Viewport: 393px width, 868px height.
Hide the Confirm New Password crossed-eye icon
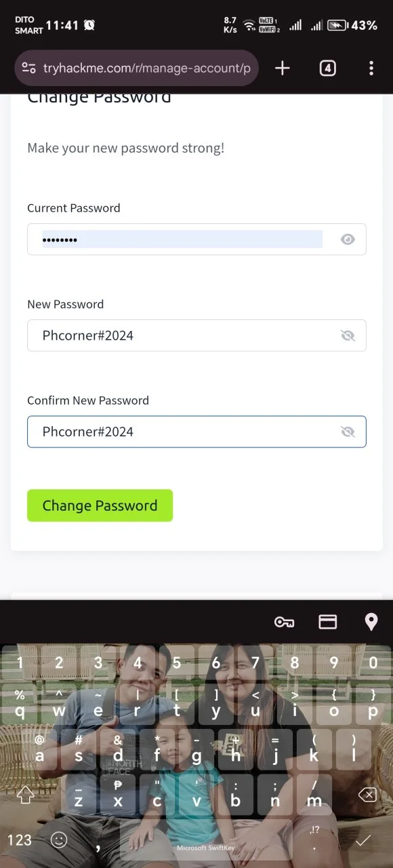click(348, 432)
